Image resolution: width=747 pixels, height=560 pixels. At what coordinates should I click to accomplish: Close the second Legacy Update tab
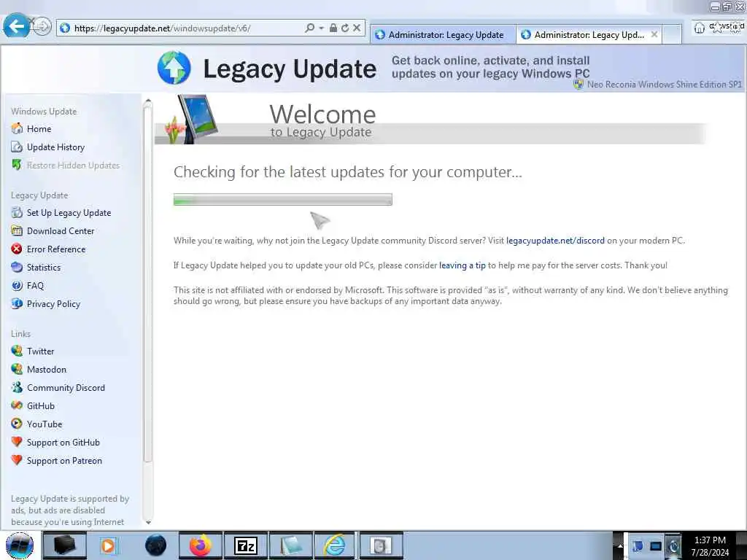[x=654, y=34]
